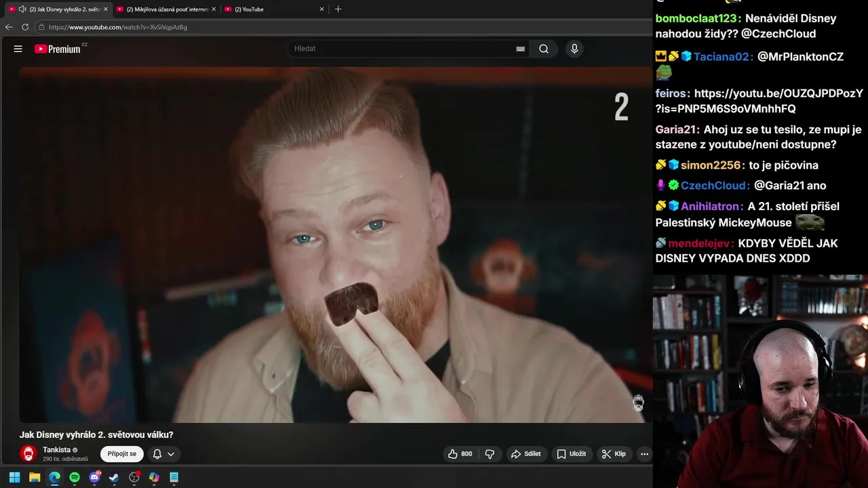Viewport: 868px width, 488px height.
Task: Click the @MrPlanktonCZ mention in chat
Action: tap(800, 57)
